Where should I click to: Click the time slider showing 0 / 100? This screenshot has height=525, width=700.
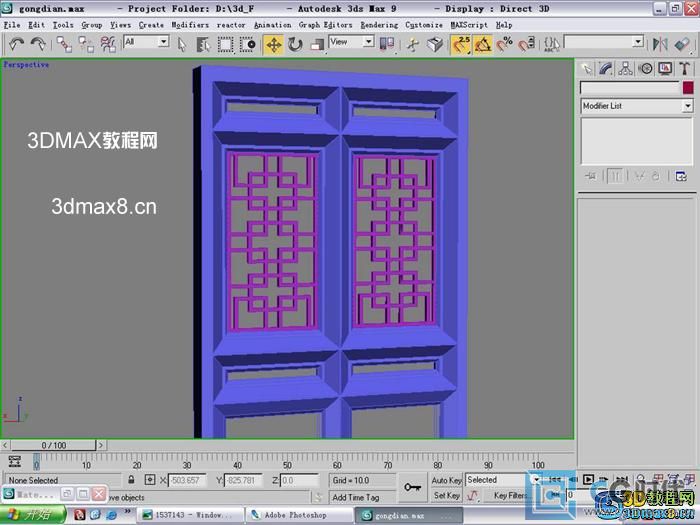click(53, 445)
